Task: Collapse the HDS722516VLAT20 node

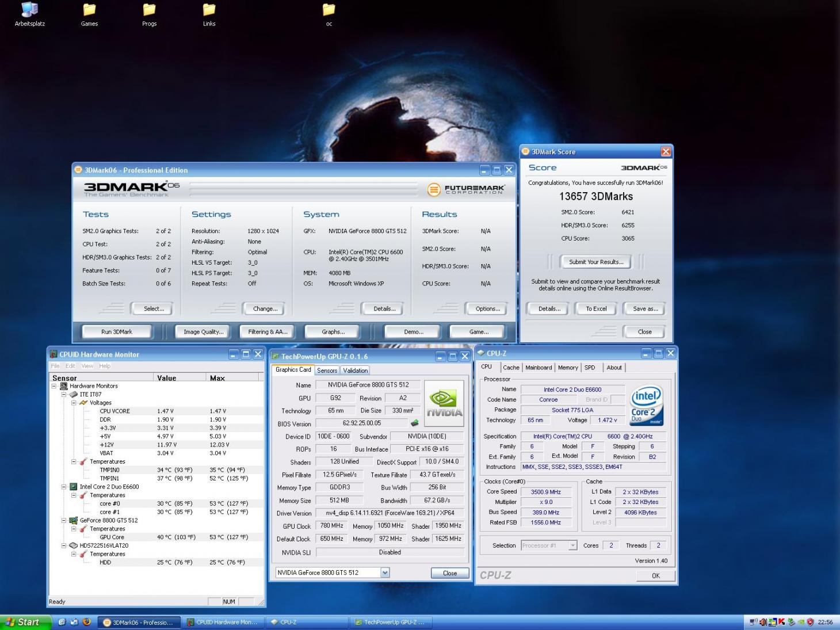Action: (64, 545)
